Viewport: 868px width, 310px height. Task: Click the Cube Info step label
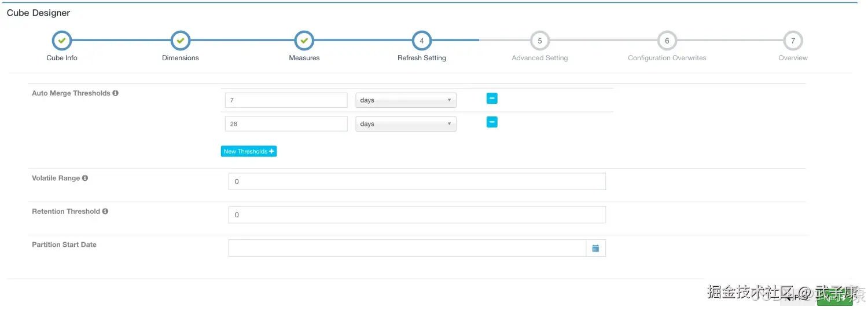pyautogui.click(x=62, y=58)
